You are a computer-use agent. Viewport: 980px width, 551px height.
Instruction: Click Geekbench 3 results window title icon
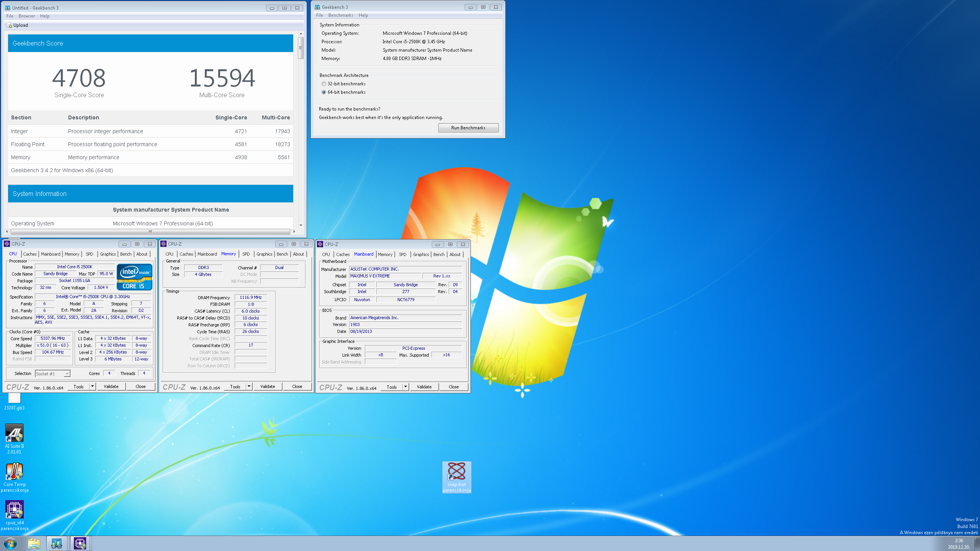coord(8,8)
